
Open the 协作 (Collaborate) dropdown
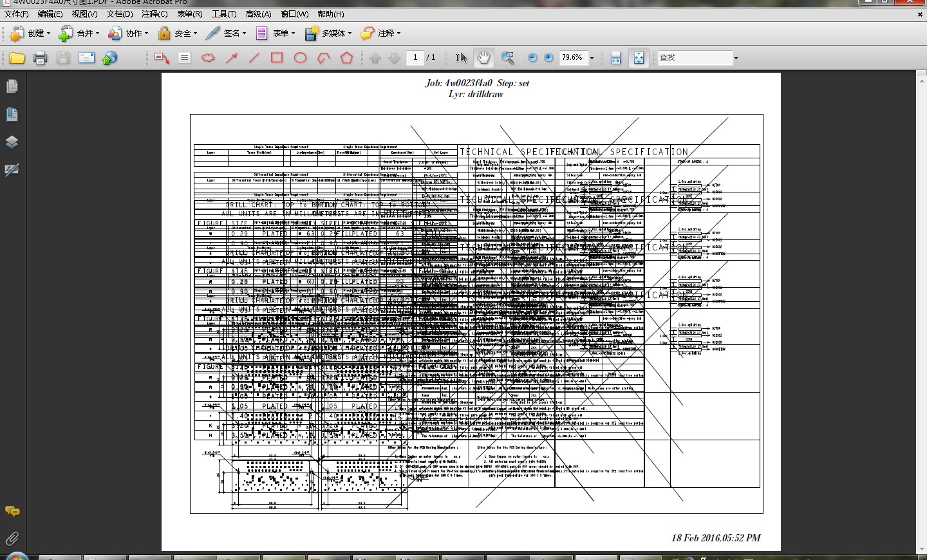[128, 33]
